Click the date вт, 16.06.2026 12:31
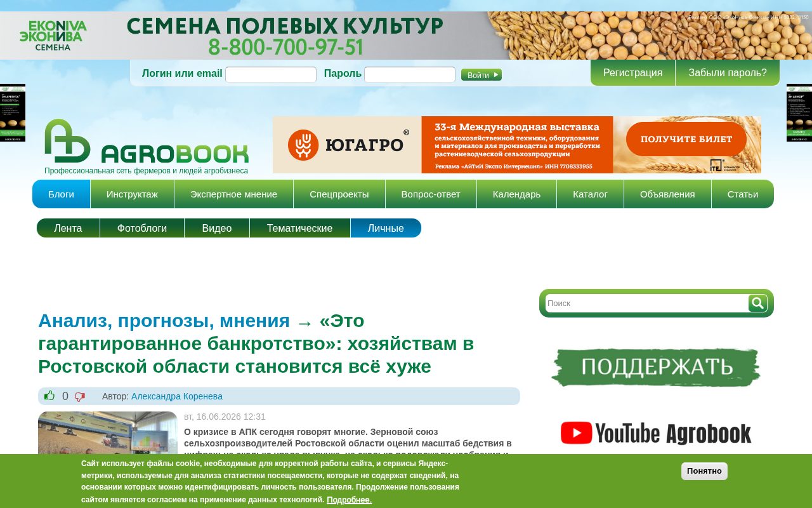 [x=225, y=417]
